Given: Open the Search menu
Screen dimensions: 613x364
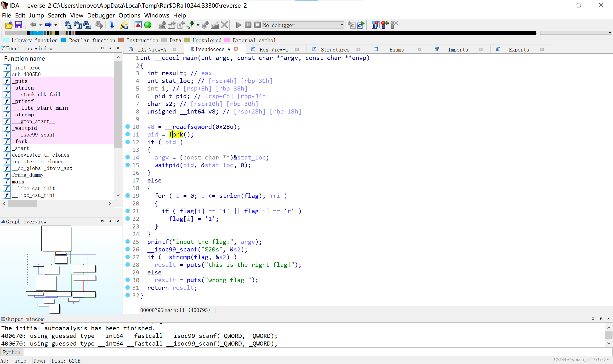Looking at the screenshot, I should [x=57, y=16].
